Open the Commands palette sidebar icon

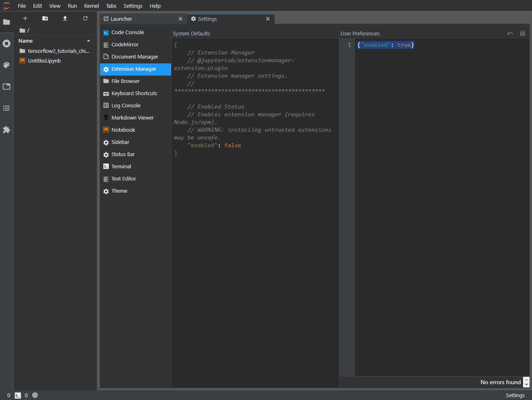pos(7,65)
